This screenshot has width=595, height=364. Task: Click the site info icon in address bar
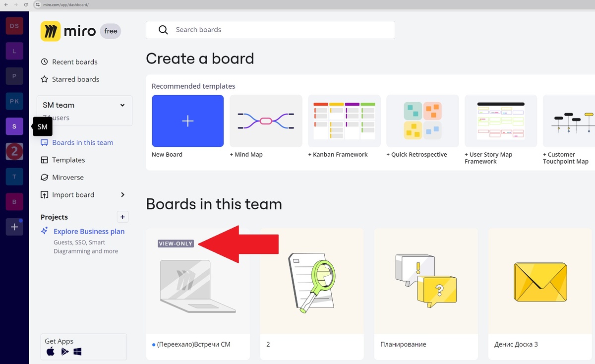(x=37, y=4)
